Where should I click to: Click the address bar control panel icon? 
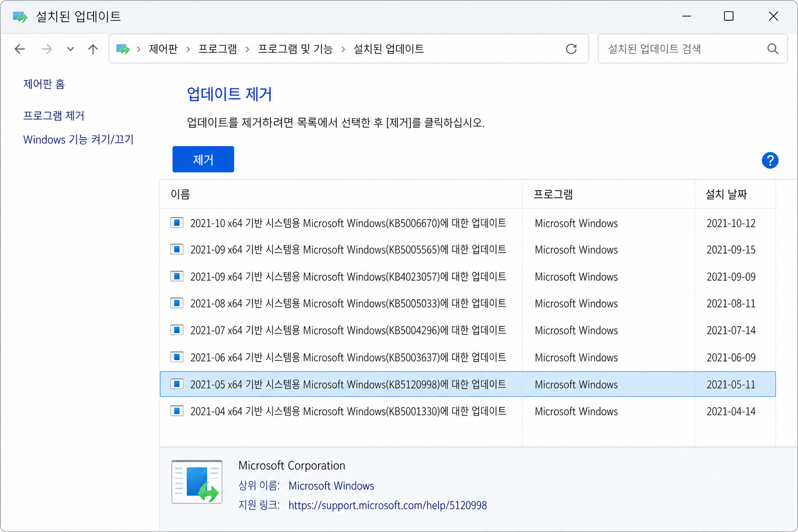(x=123, y=49)
